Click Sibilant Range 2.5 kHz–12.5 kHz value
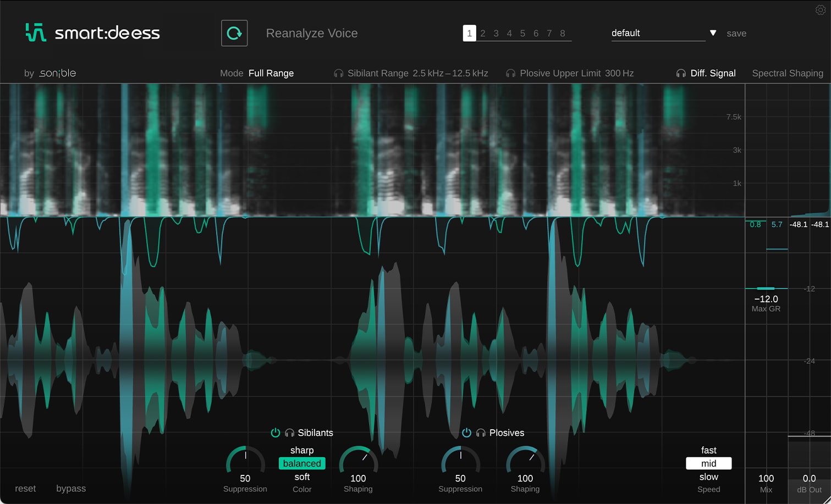This screenshot has height=504, width=831. pos(450,73)
